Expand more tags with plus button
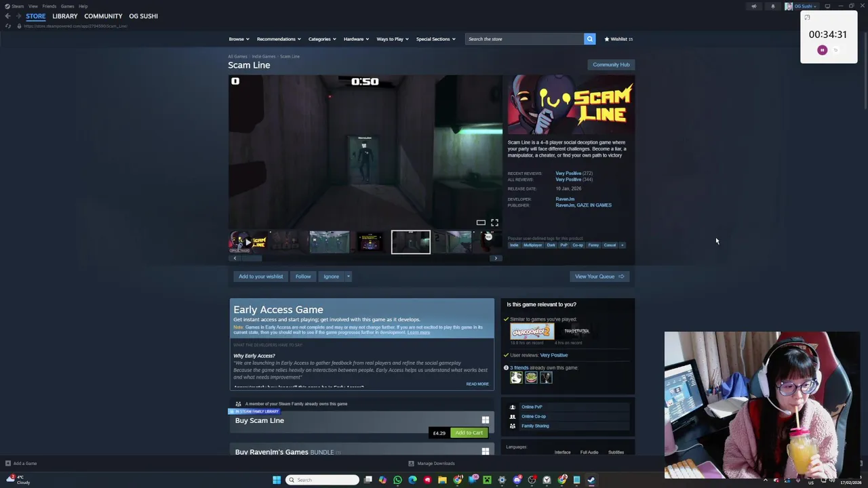This screenshot has width=868, height=488. pos(623,245)
